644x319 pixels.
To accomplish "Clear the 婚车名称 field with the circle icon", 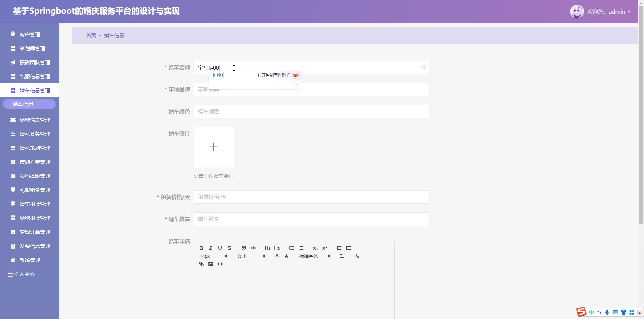I will (x=424, y=67).
